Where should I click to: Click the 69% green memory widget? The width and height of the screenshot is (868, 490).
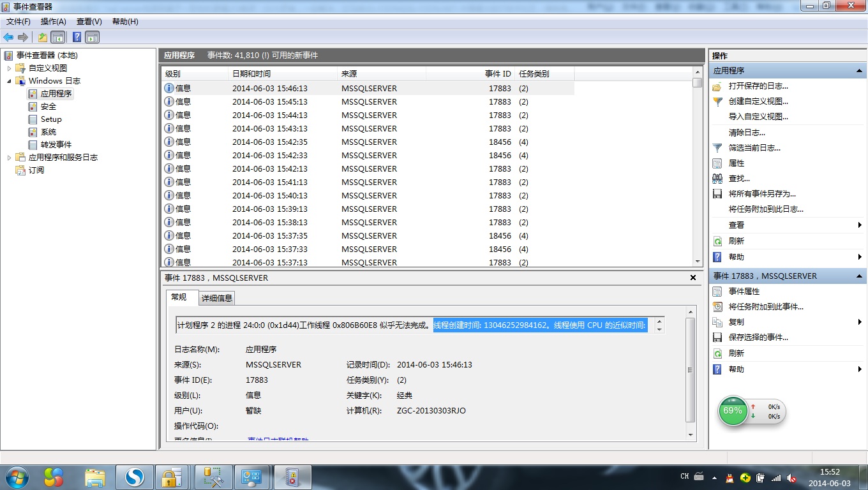coord(733,411)
